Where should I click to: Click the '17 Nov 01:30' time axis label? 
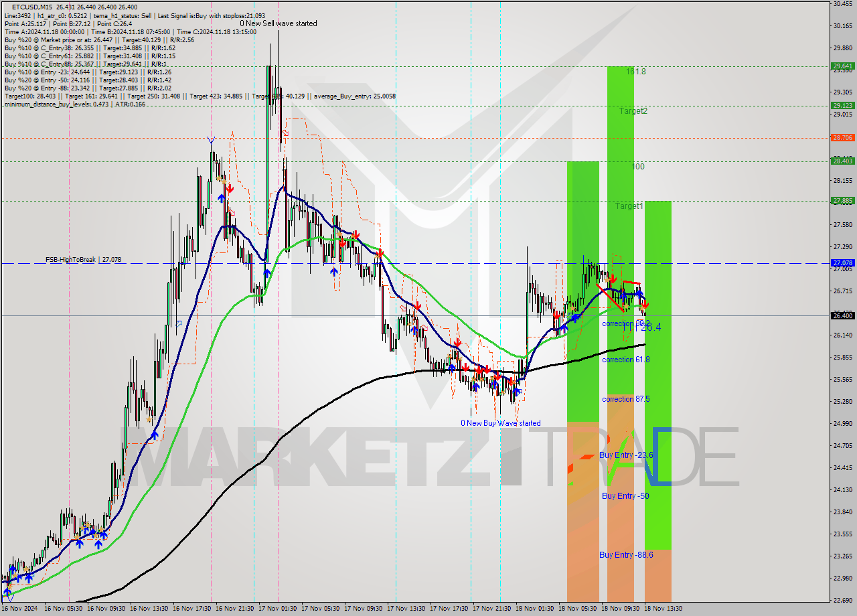pyautogui.click(x=277, y=609)
